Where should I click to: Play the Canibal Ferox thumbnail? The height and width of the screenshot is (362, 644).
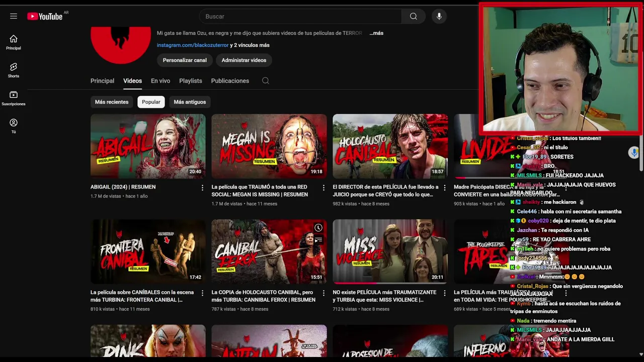coord(269,251)
